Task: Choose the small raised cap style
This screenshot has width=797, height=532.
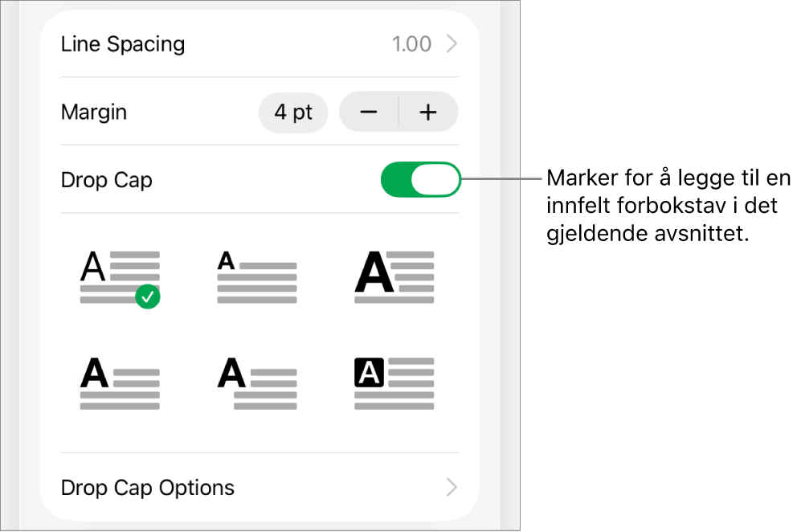Action: [x=256, y=277]
